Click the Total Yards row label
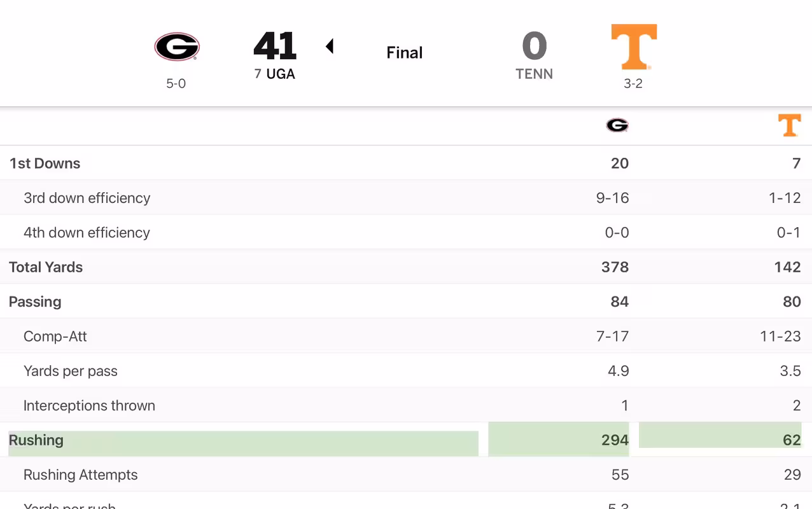The width and height of the screenshot is (812, 509). 46,267
